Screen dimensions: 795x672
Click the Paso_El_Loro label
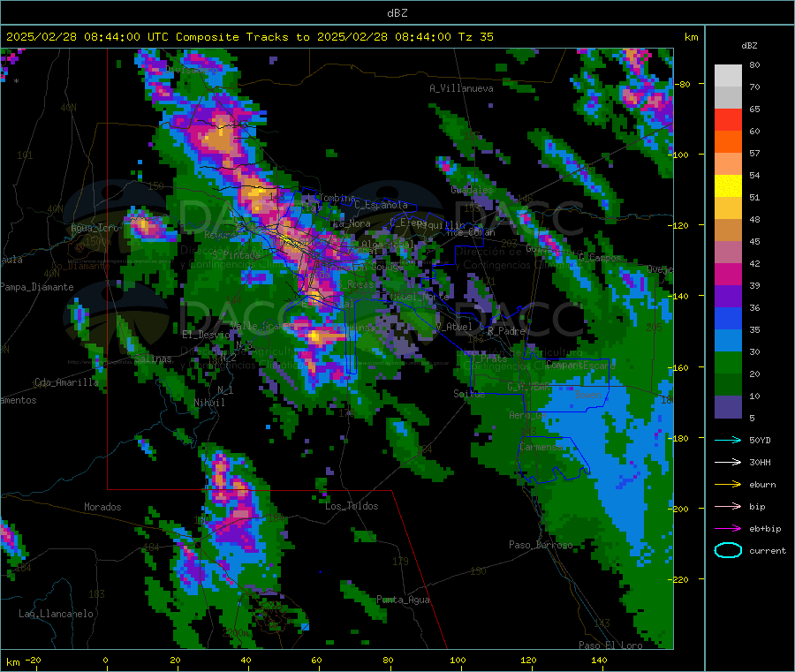point(610,646)
